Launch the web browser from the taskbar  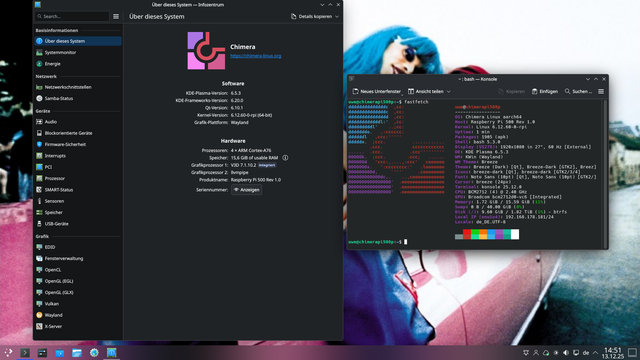click(94, 353)
